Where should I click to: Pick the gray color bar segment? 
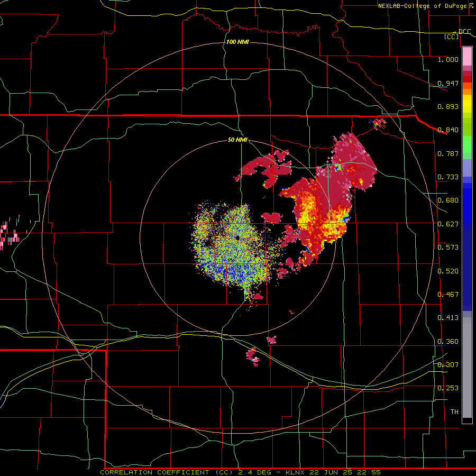point(467,368)
